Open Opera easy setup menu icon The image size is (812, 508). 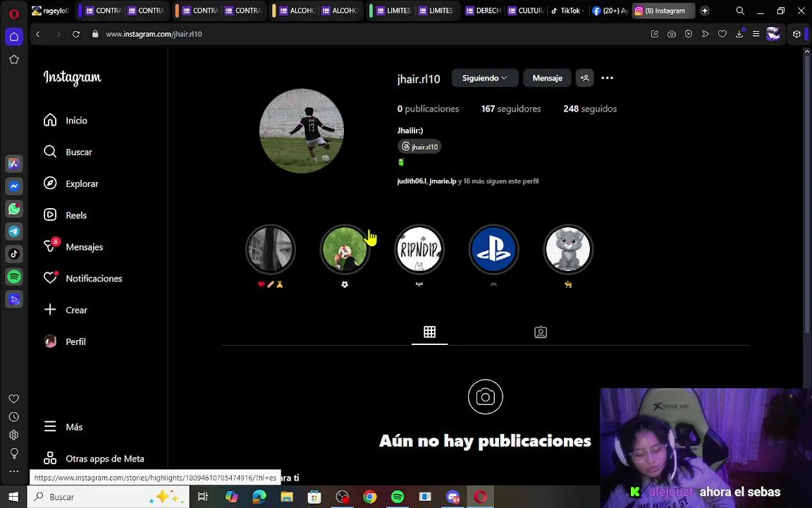point(756,34)
